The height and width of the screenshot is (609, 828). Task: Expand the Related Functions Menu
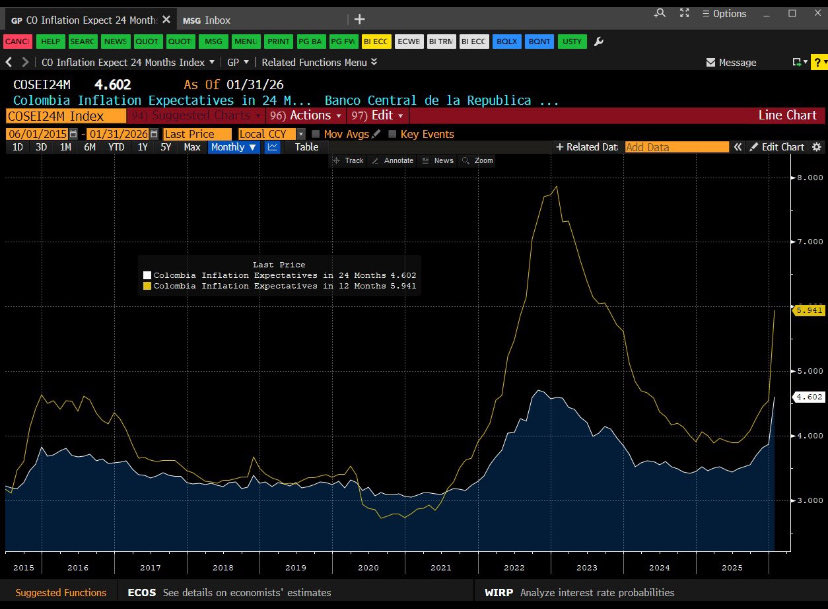point(319,62)
